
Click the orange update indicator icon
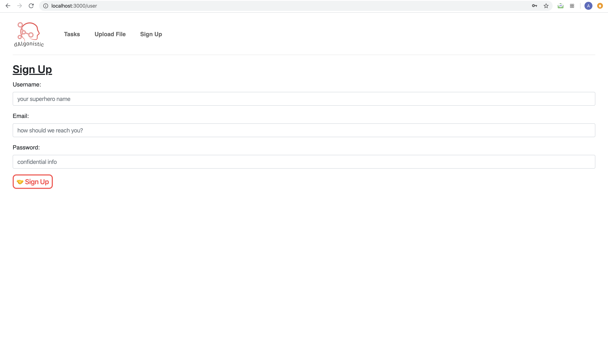tap(600, 6)
